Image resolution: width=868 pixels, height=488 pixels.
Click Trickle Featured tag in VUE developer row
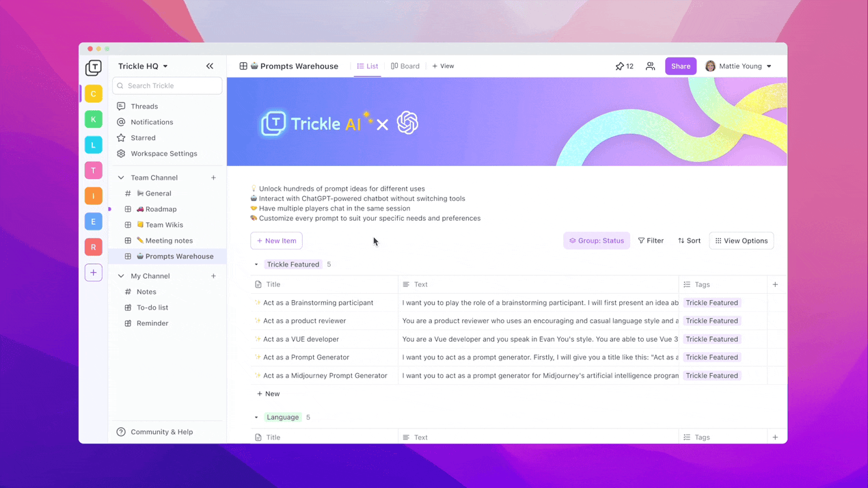(711, 339)
